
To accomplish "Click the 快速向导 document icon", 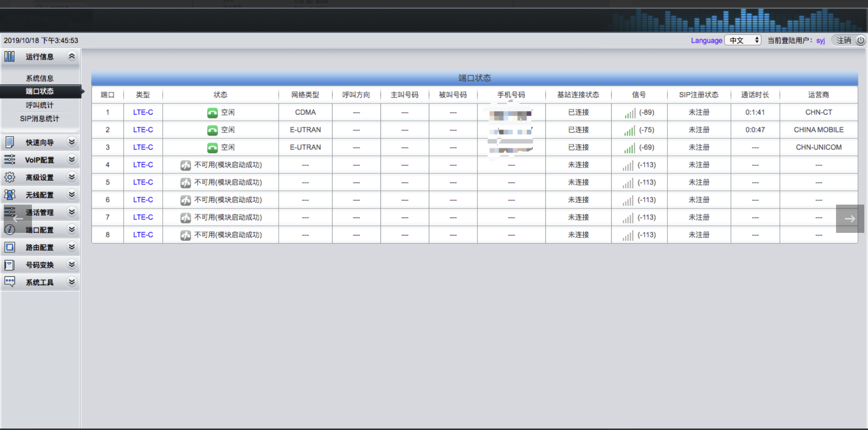I will [10, 142].
